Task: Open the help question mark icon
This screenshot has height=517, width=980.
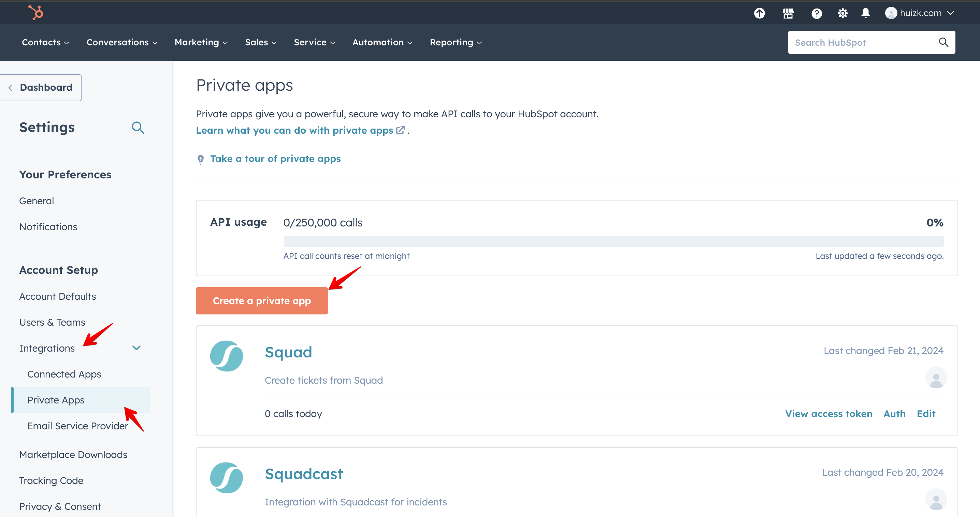Action: point(817,13)
